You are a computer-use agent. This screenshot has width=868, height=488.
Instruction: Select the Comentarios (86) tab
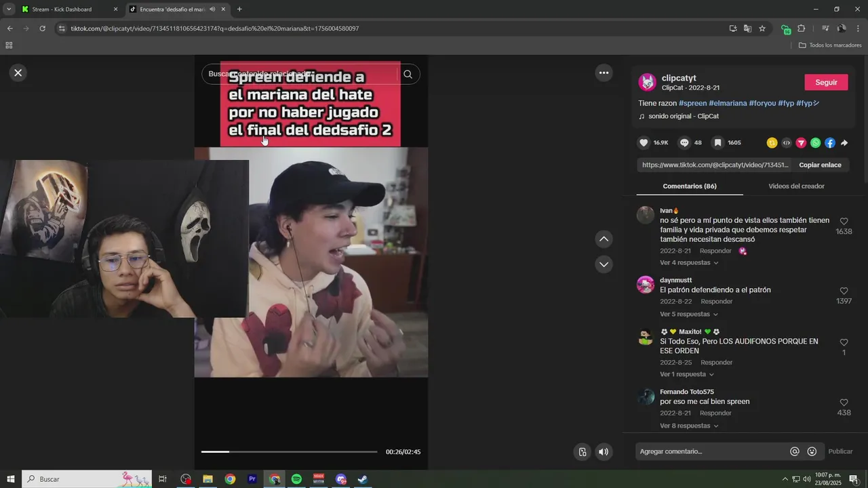pos(690,186)
